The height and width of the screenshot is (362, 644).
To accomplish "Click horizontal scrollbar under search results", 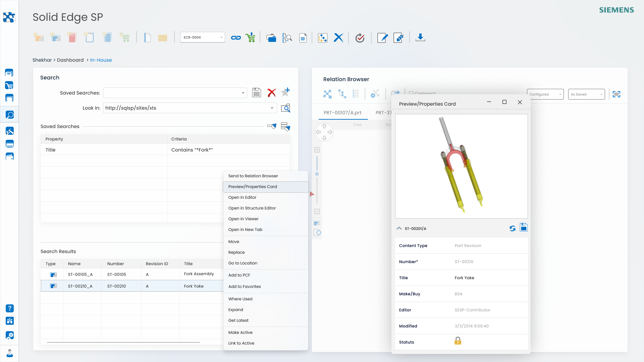I will point(123,342).
